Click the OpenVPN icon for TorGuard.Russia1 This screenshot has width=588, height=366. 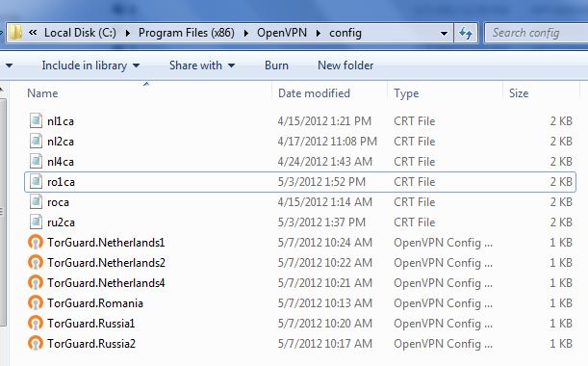(36, 324)
